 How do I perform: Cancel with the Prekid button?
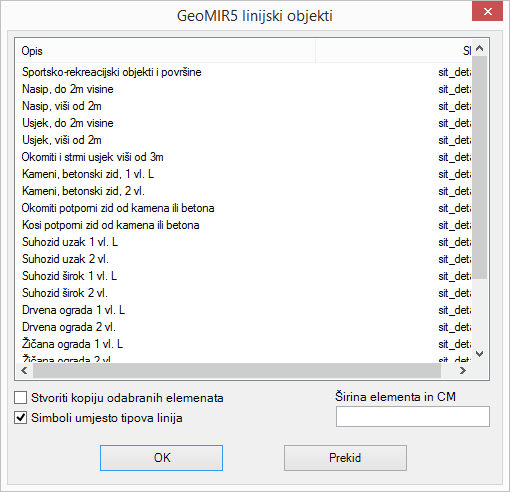point(345,458)
